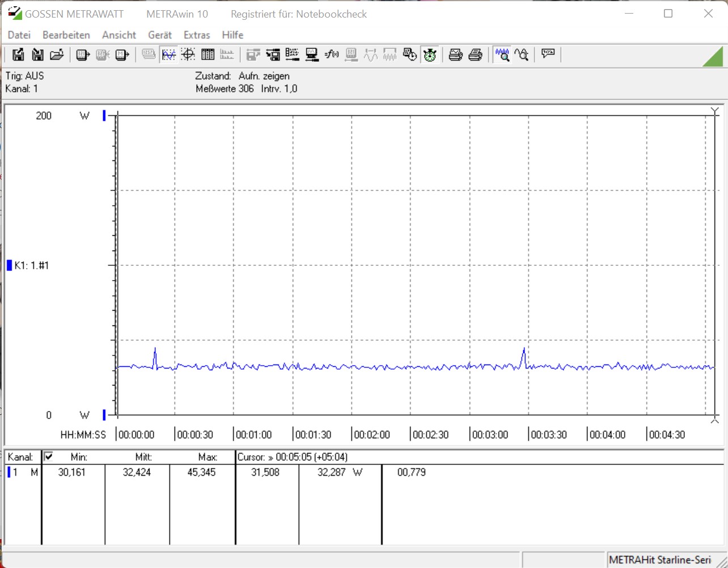Click the greyed bar graph view icon

click(x=227, y=55)
